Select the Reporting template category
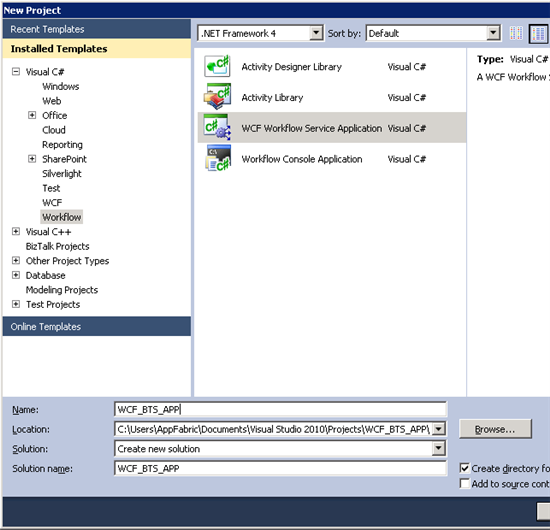 tap(62, 145)
